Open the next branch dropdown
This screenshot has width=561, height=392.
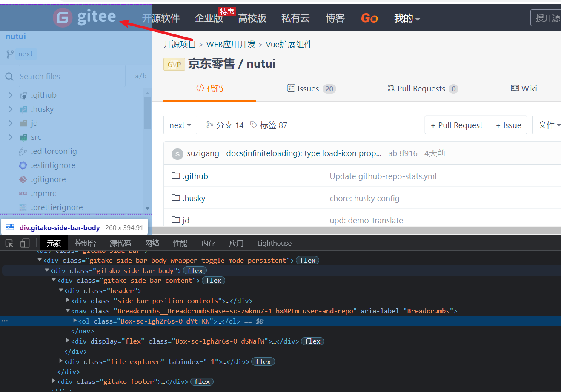pos(180,125)
